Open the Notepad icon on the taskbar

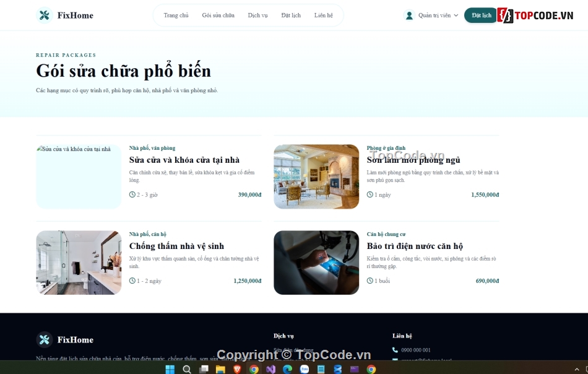click(321, 370)
